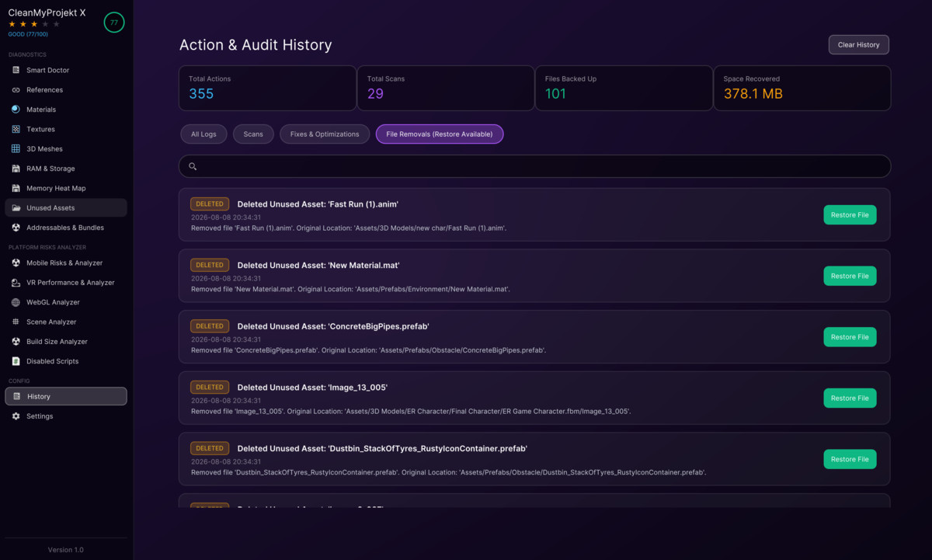Click title "Deleted Unused Asset: 'Image_13_005'"

click(x=312, y=388)
